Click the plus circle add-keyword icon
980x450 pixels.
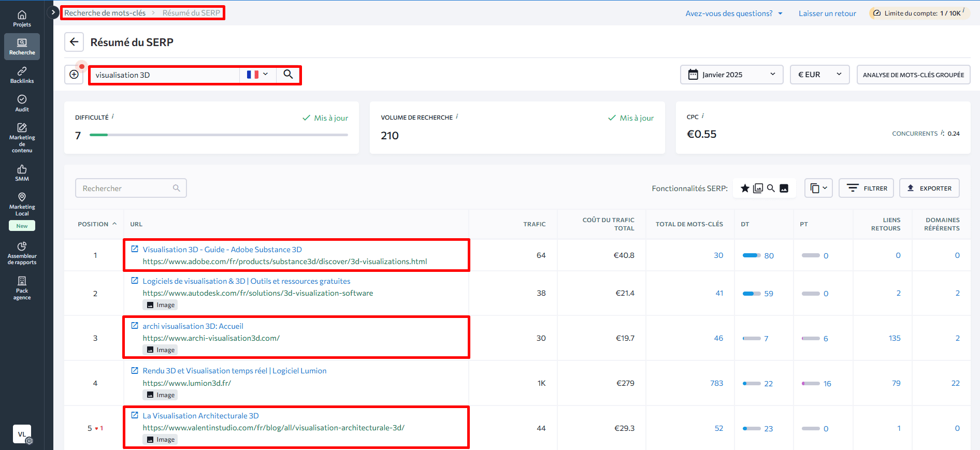click(74, 75)
